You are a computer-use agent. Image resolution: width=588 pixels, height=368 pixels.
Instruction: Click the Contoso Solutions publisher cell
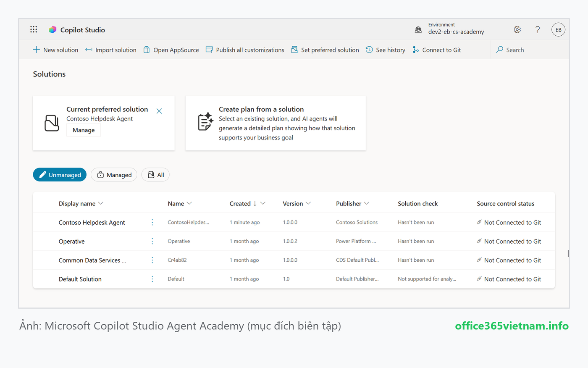point(357,222)
